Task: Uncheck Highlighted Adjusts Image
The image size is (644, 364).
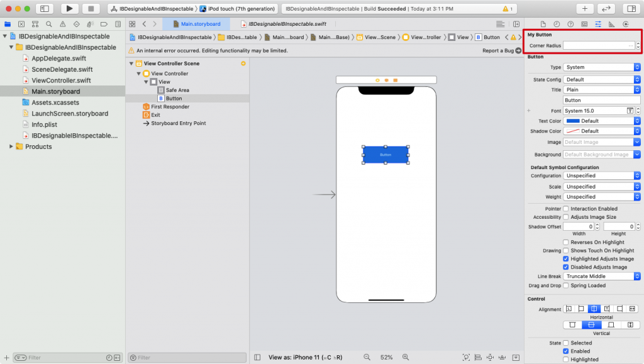Action: pyautogui.click(x=566, y=258)
